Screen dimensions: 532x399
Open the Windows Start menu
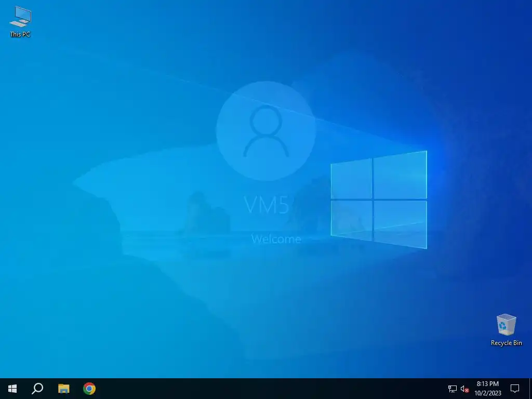(12, 389)
